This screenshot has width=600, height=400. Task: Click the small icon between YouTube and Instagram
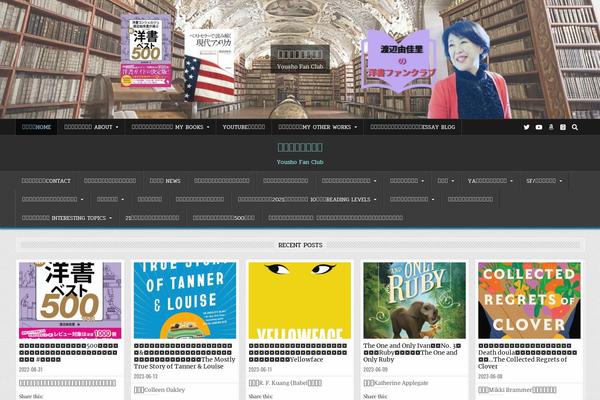551,127
